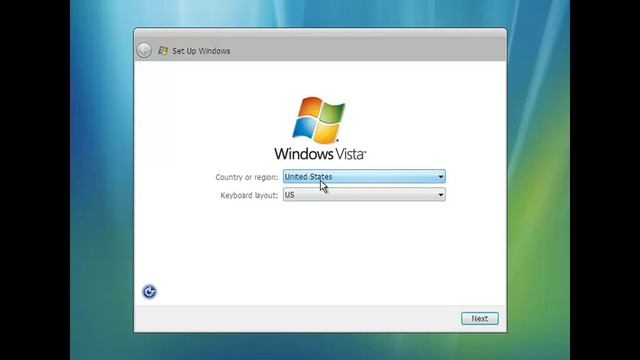Screen dimensions: 640x360
Task: Open the Ease of Access icon
Action: pos(149,291)
